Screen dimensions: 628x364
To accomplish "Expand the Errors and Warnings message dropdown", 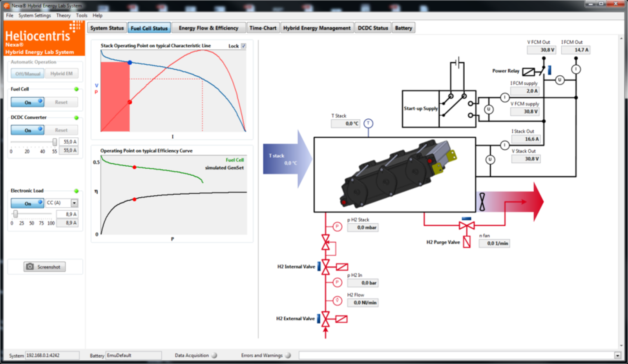I will (617, 355).
